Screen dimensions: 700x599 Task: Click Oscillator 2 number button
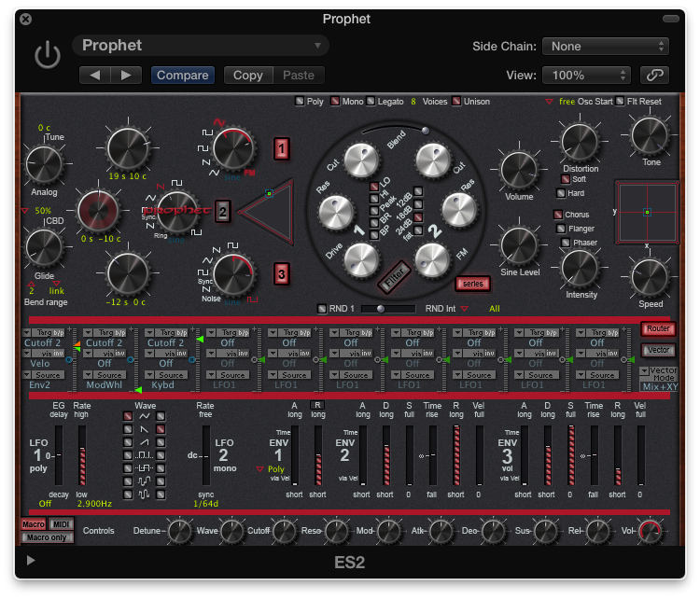[x=223, y=212]
